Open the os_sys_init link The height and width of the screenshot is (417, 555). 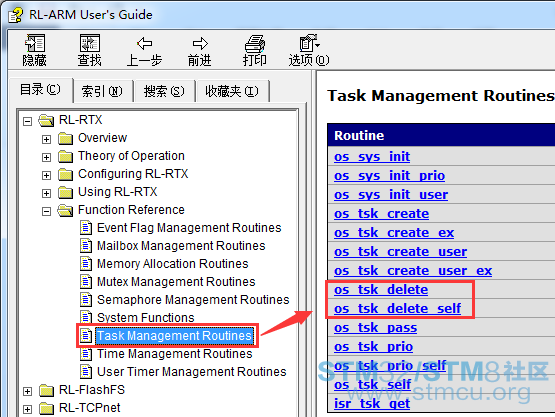(x=372, y=156)
